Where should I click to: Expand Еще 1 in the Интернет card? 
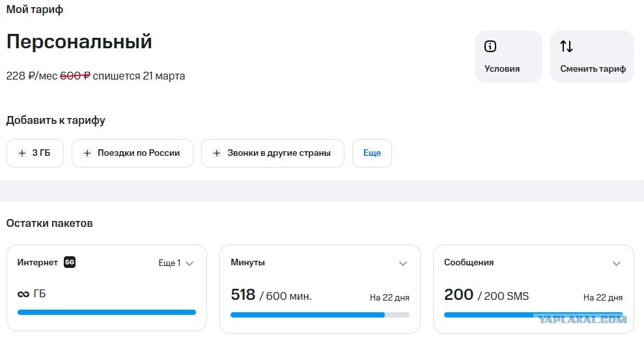[176, 263]
